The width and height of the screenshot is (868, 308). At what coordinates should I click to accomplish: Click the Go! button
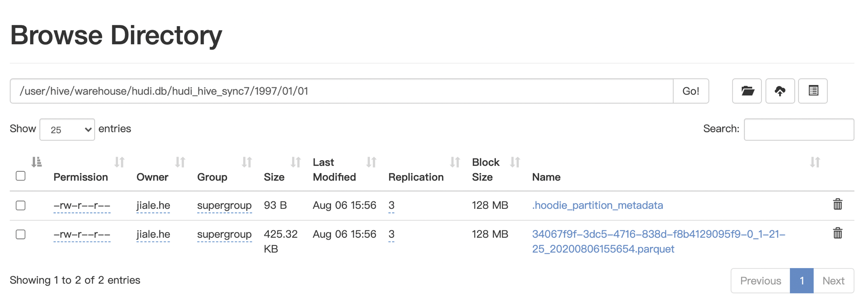click(x=691, y=91)
